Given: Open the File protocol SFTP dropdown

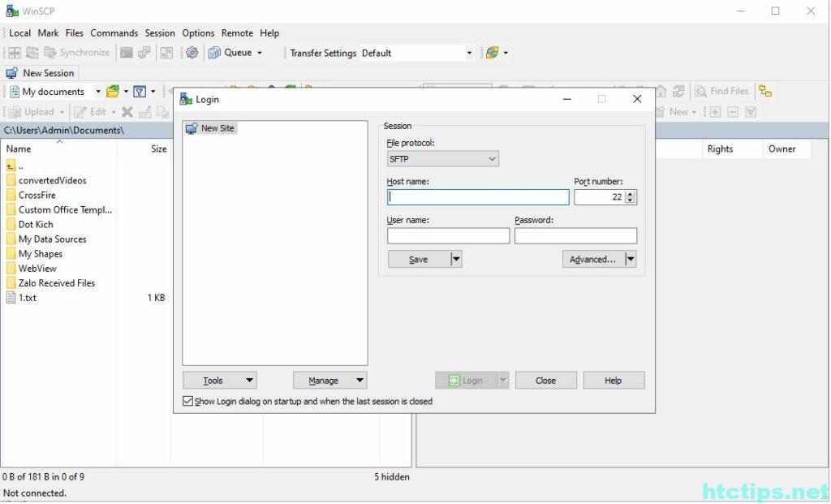Looking at the screenshot, I should pos(443,159).
